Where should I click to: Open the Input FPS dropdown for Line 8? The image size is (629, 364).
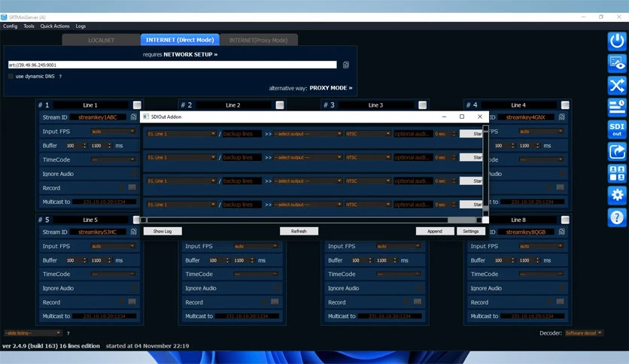point(541,246)
